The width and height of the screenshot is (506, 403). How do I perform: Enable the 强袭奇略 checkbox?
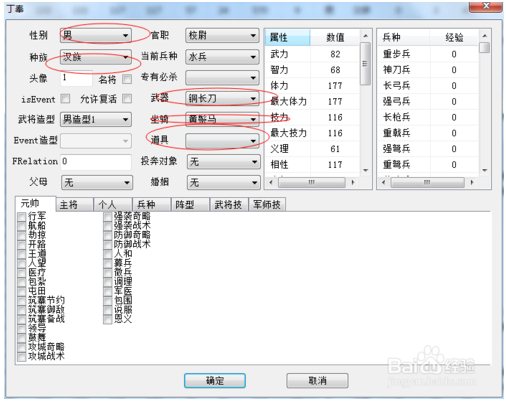coord(108,217)
